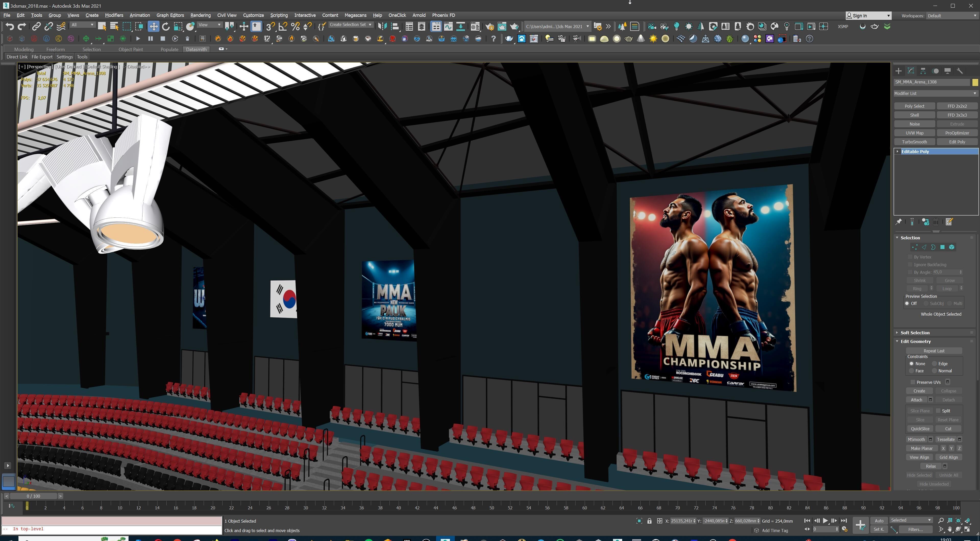Activate the Pan View hand icon
The image size is (980, 541).
(950, 529)
